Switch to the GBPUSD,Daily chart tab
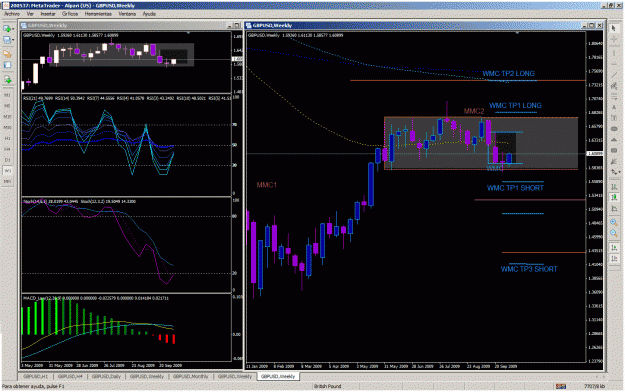 [106, 376]
